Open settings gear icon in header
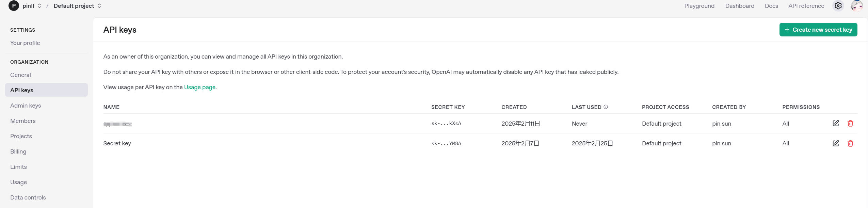868x208 pixels. 838,6
